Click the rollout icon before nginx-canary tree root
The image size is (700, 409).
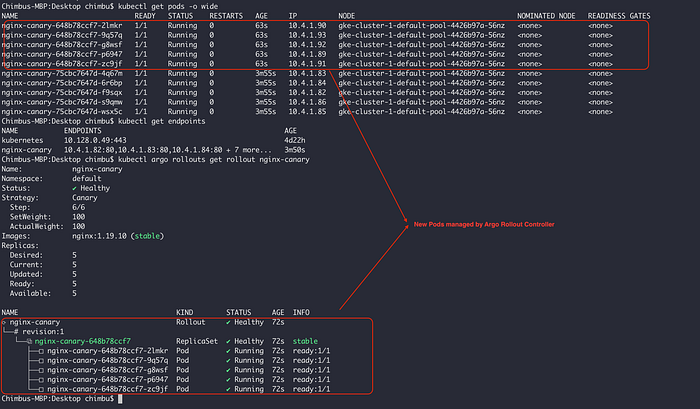pos(4,322)
